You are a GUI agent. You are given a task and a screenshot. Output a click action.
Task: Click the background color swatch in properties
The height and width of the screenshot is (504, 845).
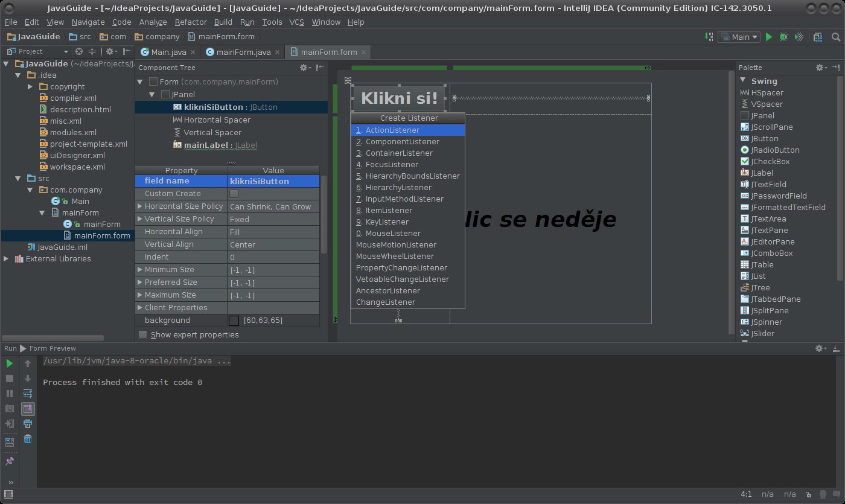(x=234, y=321)
